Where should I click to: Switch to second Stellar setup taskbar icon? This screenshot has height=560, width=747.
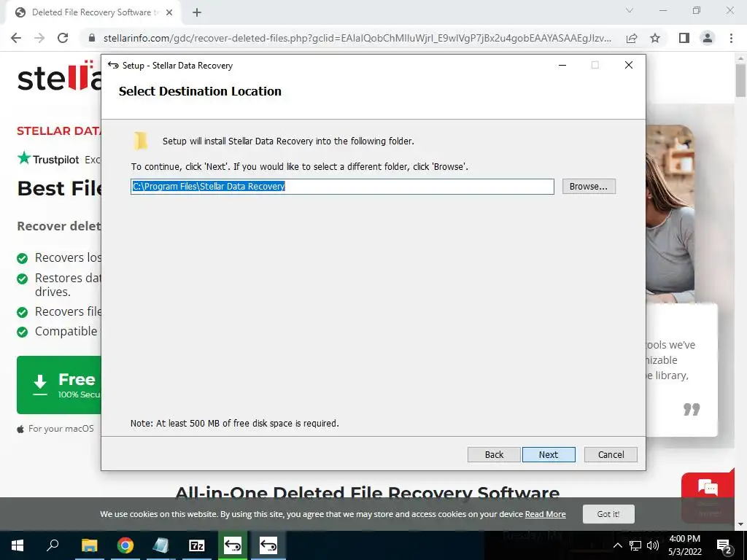pyautogui.click(x=268, y=545)
